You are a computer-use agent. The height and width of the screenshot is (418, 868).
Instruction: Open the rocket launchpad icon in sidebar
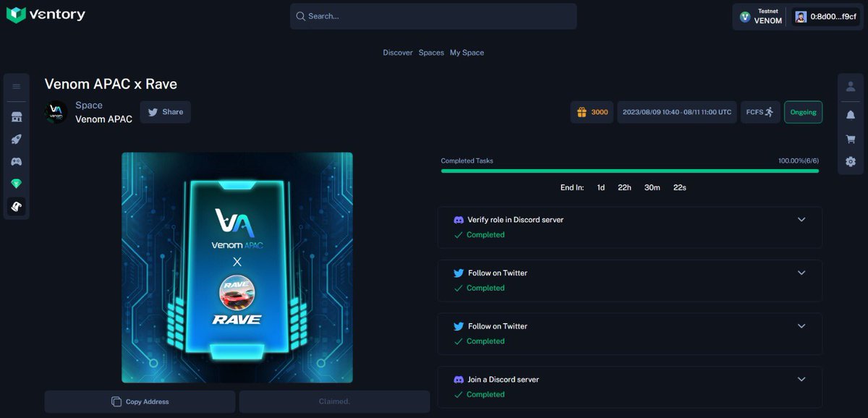click(x=16, y=140)
